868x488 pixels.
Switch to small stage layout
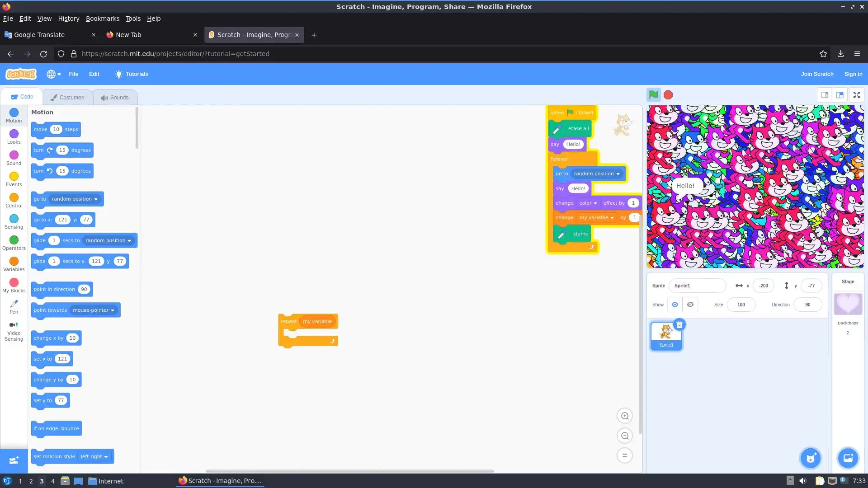(x=825, y=95)
